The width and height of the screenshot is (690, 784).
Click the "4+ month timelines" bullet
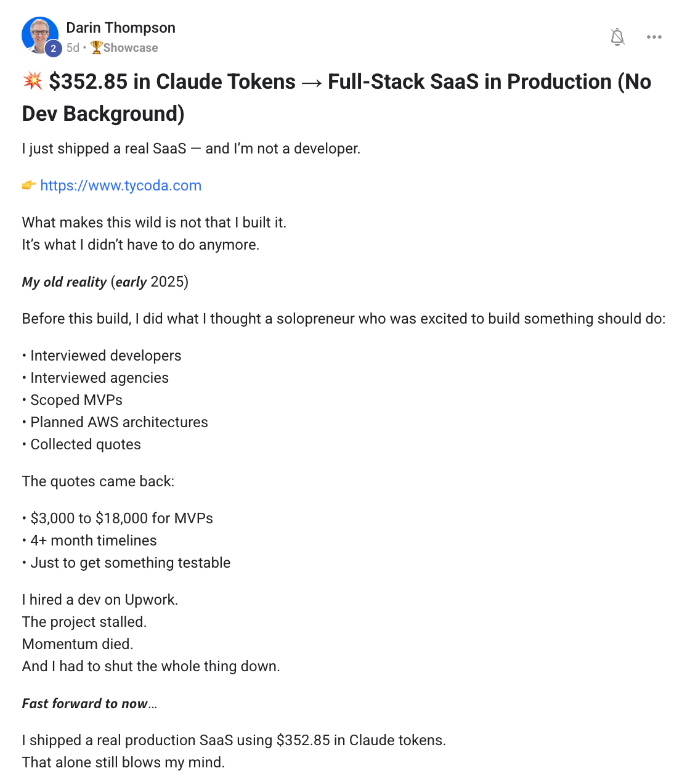click(x=94, y=541)
